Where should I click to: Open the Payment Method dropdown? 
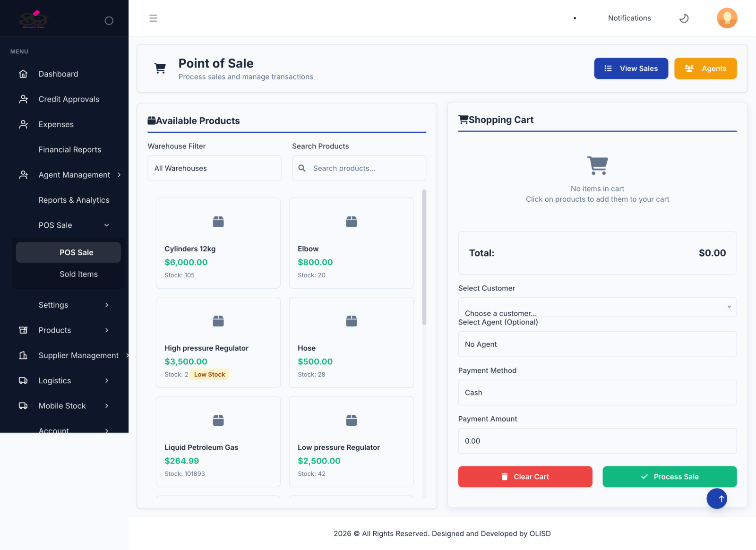point(597,393)
